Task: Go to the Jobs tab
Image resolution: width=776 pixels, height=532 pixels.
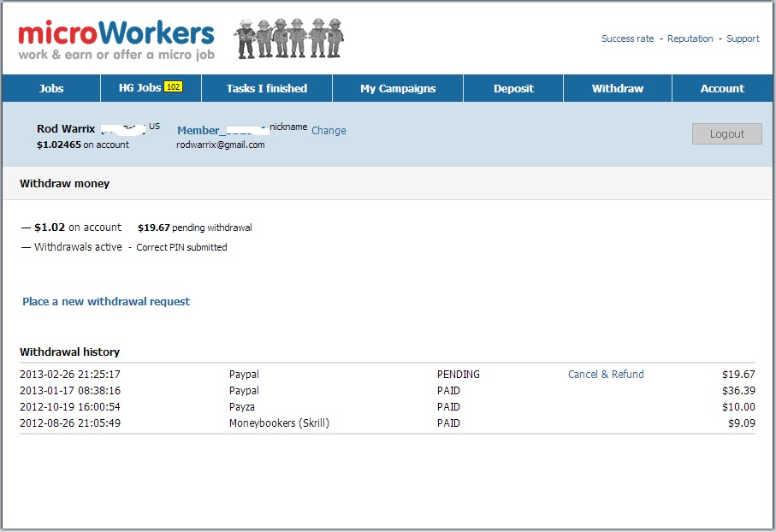Action: tap(51, 88)
